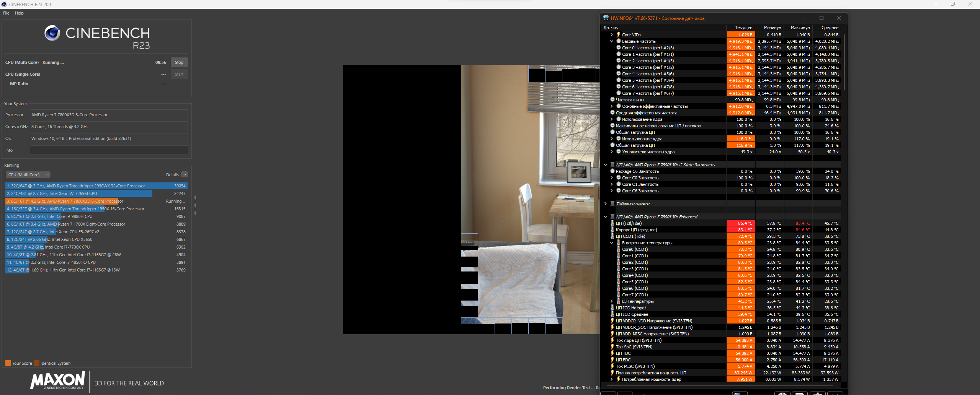Collapse the Базовые частоты tree node
The image size is (980, 395).
pos(612,41)
